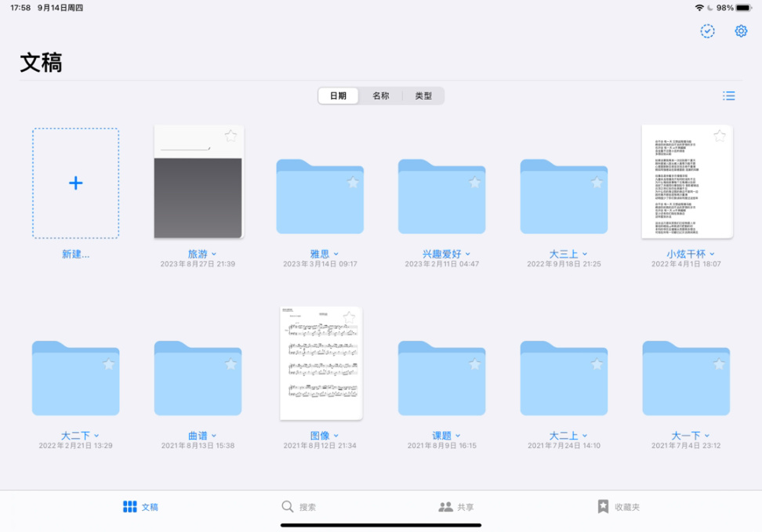
Task: Go to the 收藏夹 tab label
Action: 627,507
